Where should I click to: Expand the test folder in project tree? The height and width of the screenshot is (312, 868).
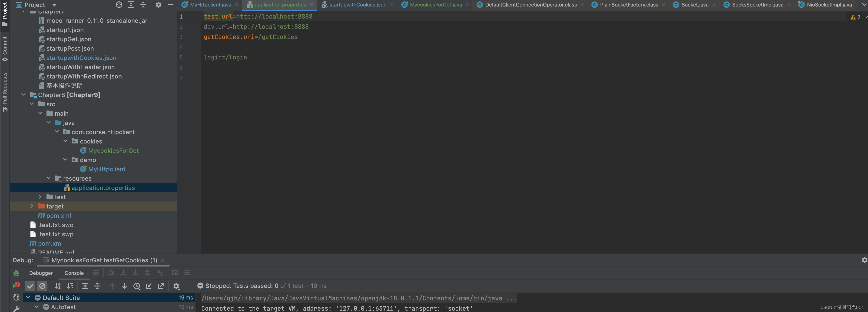(x=40, y=197)
